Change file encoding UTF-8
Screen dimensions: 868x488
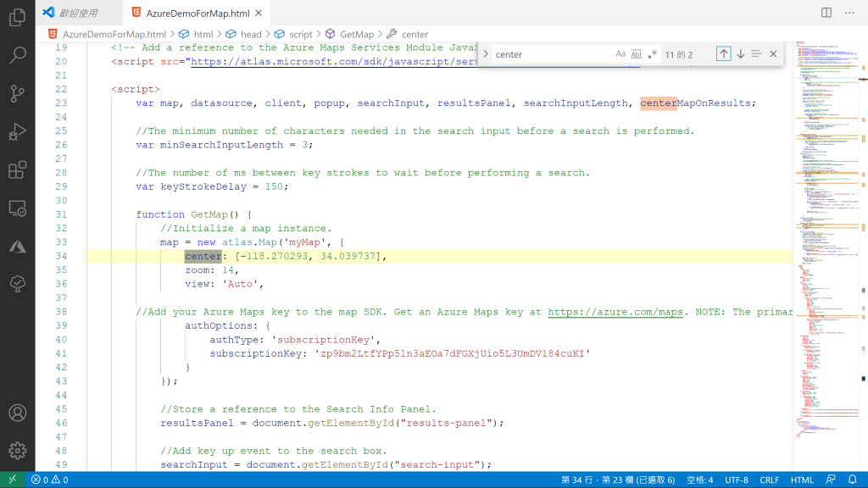pos(737,480)
